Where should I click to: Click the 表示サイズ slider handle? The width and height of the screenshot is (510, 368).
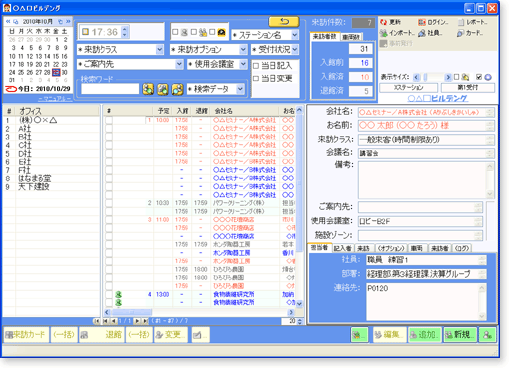[x=425, y=77]
